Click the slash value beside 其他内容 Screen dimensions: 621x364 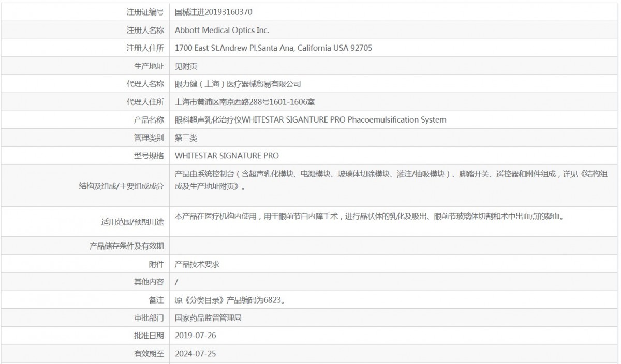coord(177,282)
